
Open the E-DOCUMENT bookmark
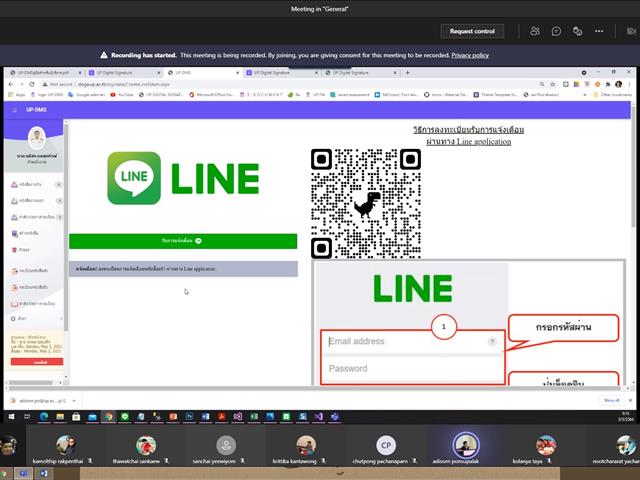point(261,95)
